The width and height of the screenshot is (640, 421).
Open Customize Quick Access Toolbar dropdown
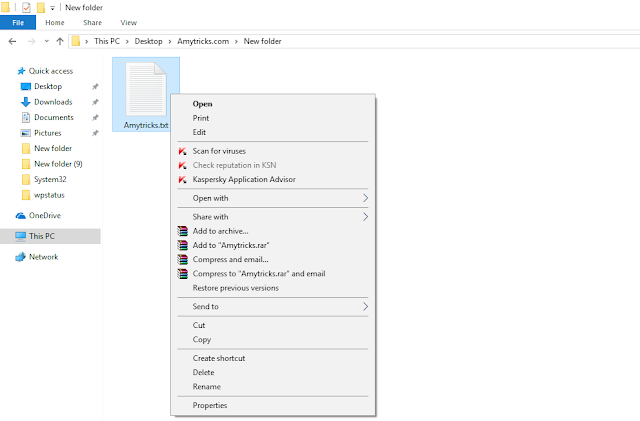52,8
